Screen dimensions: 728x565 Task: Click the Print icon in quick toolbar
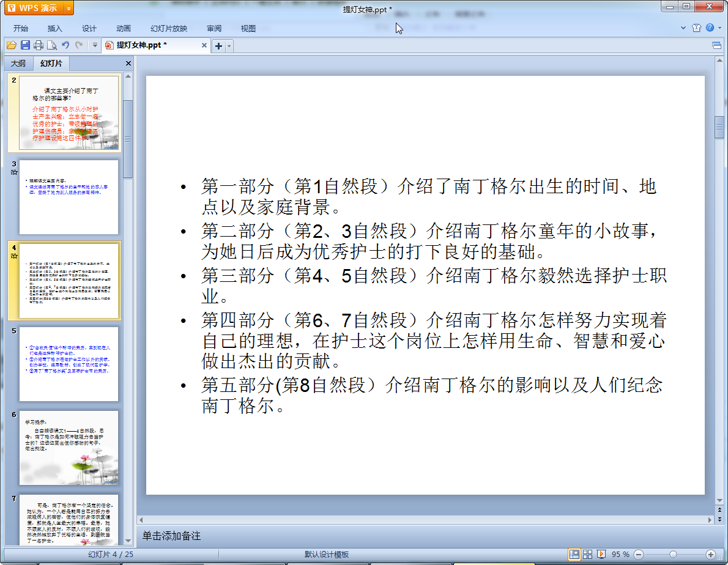tap(39, 45)
